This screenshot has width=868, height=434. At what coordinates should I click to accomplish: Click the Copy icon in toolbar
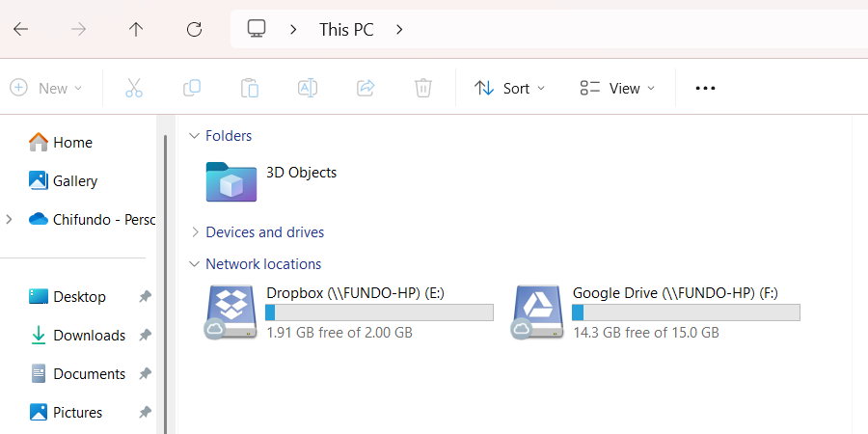(192, 88)
